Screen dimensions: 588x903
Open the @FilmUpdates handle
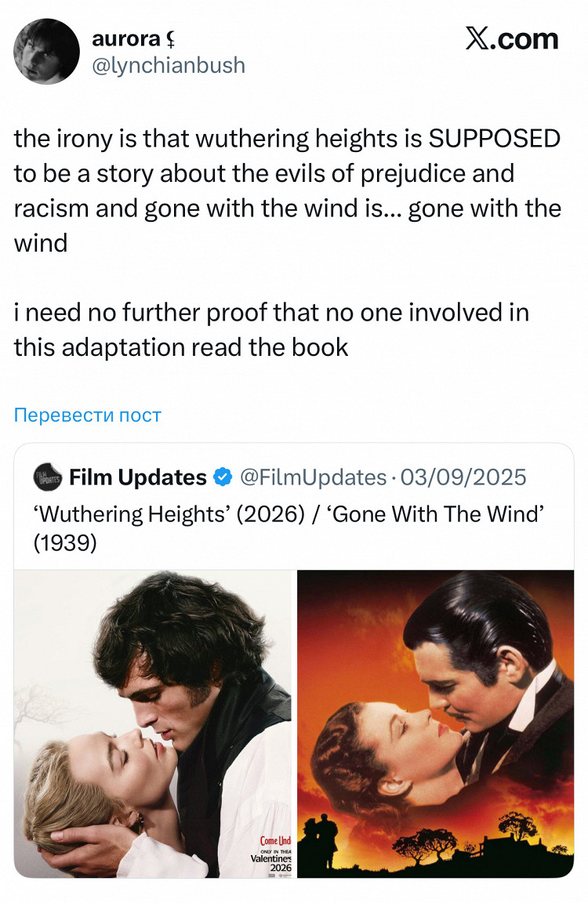tap(313, 477)
